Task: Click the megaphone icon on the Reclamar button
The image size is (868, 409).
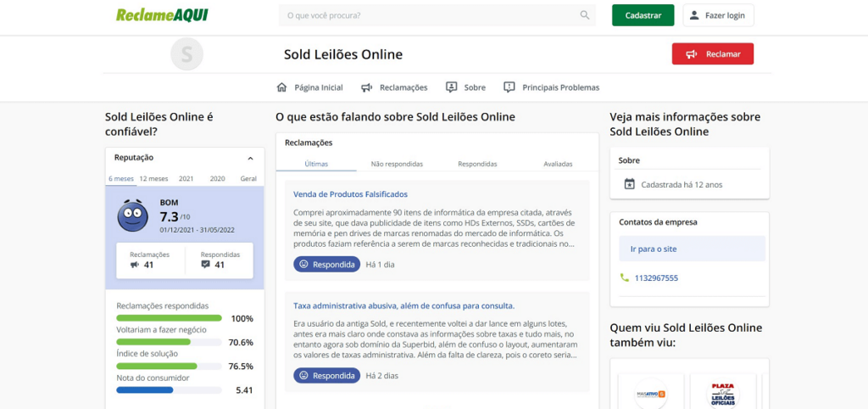Action: coord(692,54)
